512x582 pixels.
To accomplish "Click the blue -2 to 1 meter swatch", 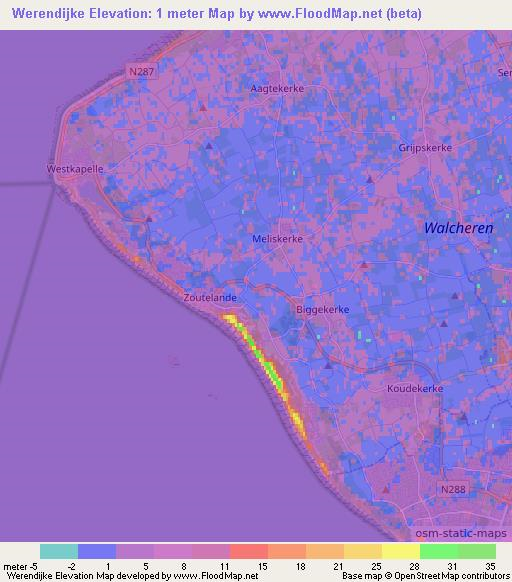I will pyautogui.click(x=97, y=552).
